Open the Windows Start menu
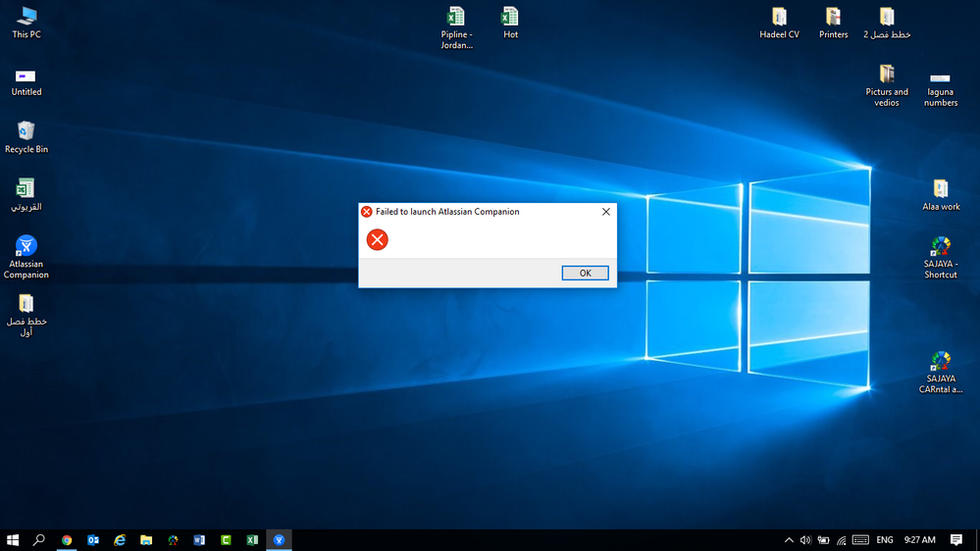The image size is (980, 551). click(x=13, y=540)
